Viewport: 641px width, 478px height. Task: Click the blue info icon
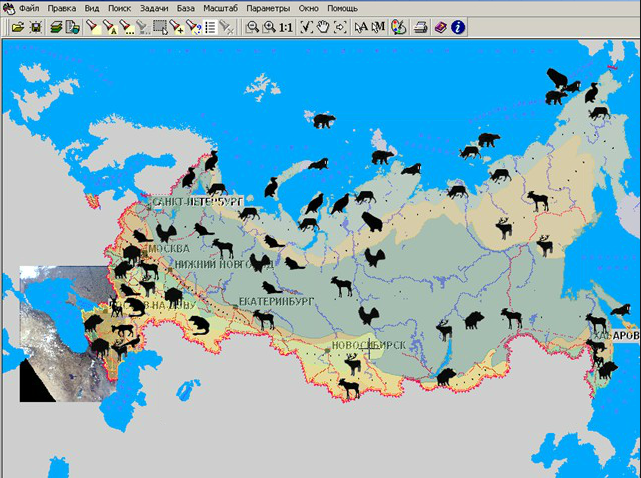click(458, 28)
